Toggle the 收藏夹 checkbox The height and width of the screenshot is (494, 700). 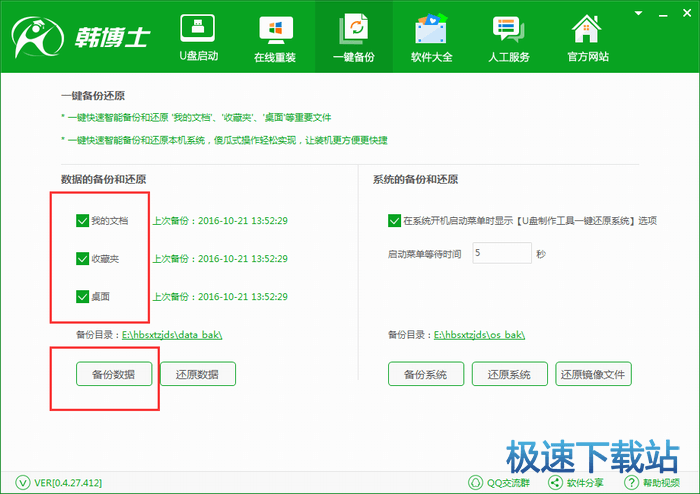[x=82, y=259]
